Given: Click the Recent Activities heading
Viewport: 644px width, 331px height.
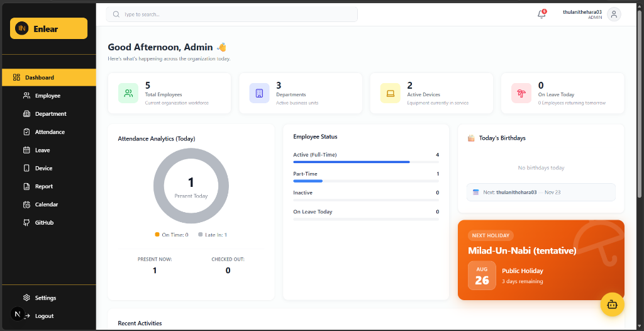Looking at the screenshot, I should pyautogui.click(x=140, y=323).
